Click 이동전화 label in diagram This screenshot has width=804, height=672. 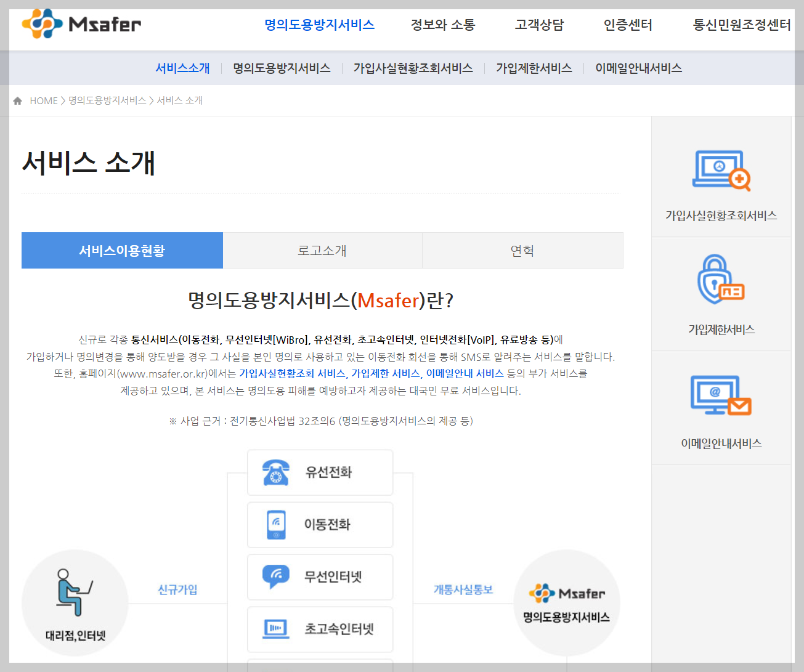[327, 525]
